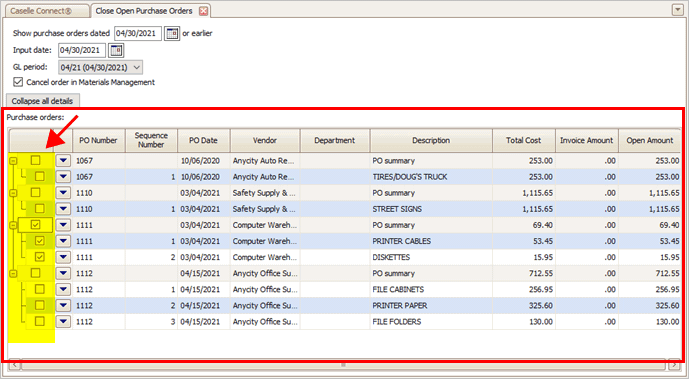Viewport: 689px width, 379px height.
Task: Check the FILE FOLDERS line checkbox
Action: [x=40, y=321]
